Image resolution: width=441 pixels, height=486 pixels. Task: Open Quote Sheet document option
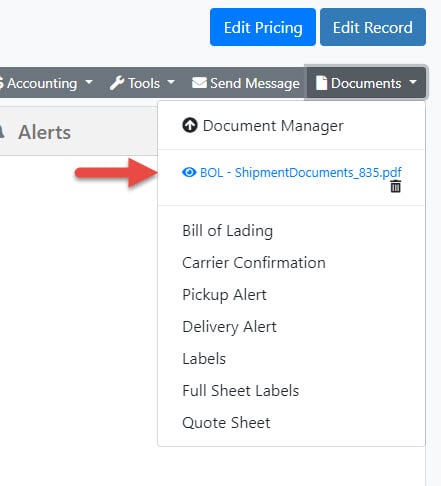pos(226,423)
